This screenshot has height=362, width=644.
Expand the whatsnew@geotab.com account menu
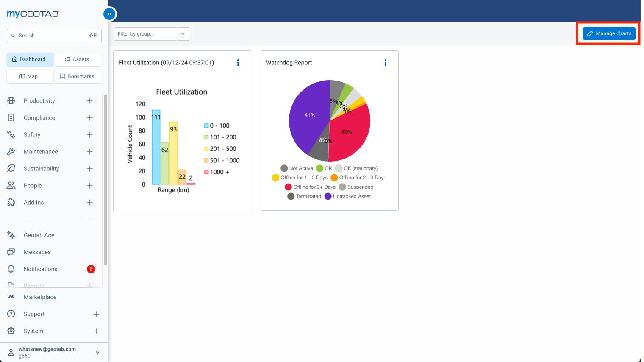pos(97,352)
